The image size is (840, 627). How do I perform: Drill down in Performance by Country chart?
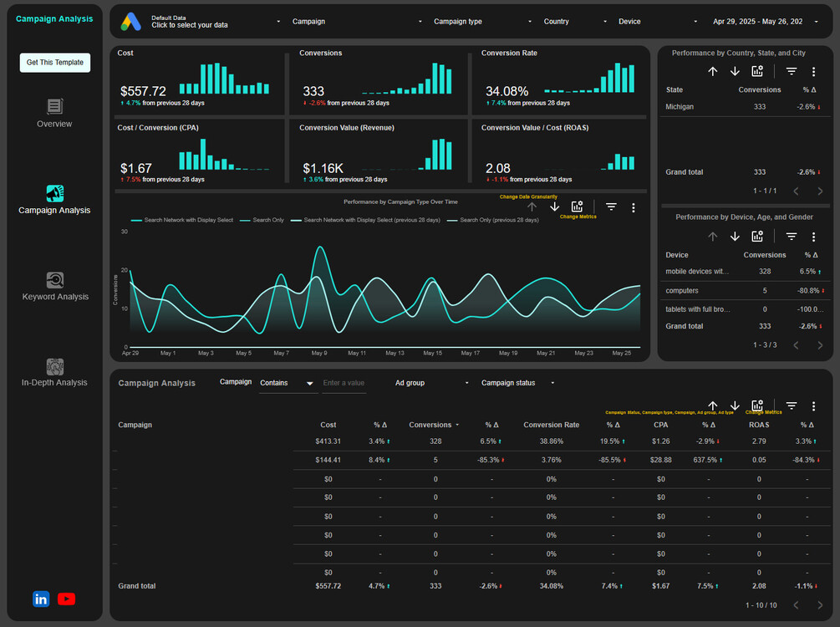pyautogui.click(x=735, y=71)
